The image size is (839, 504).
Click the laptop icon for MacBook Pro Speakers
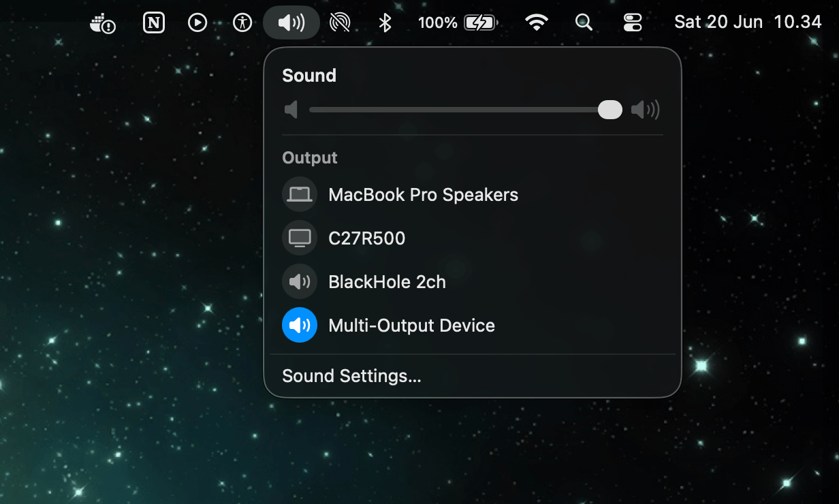300,195
